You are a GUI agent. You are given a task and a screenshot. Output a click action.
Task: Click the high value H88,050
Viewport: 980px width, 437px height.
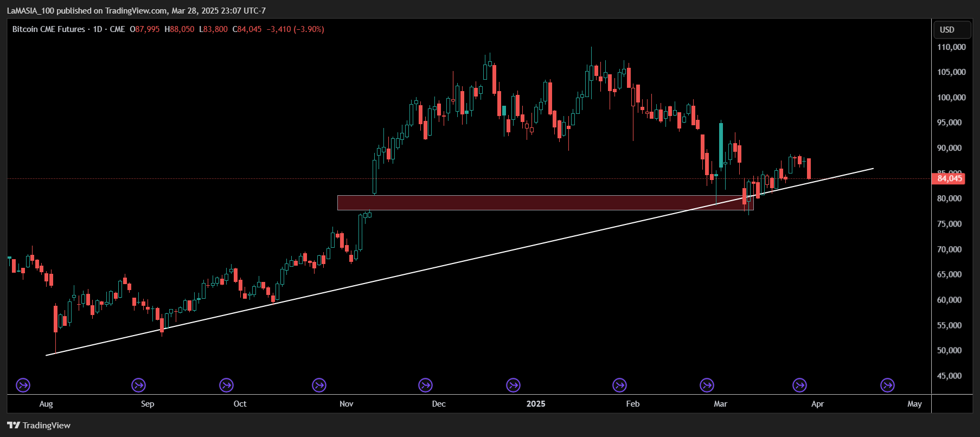180,29
